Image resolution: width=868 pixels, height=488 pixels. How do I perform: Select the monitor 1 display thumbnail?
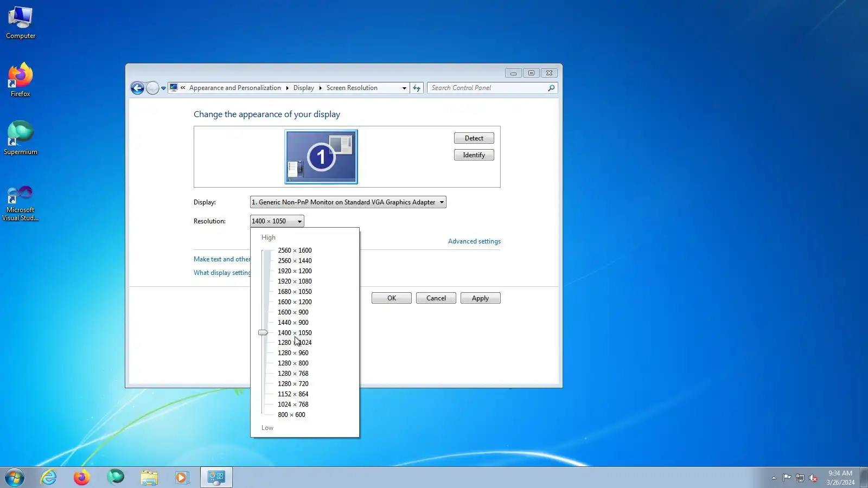click(321, 157)
